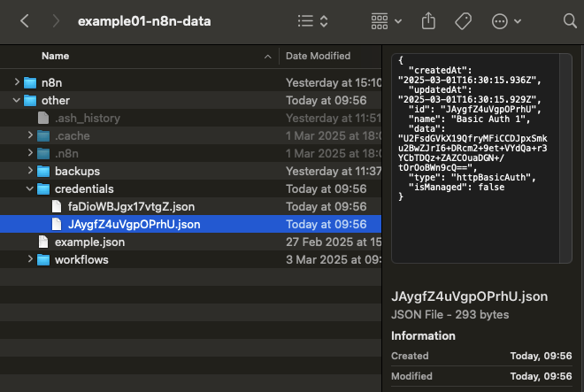Screen dimensions: 584x392
Task: Click the example01-n8n-data window title
Action: point(144,21)
